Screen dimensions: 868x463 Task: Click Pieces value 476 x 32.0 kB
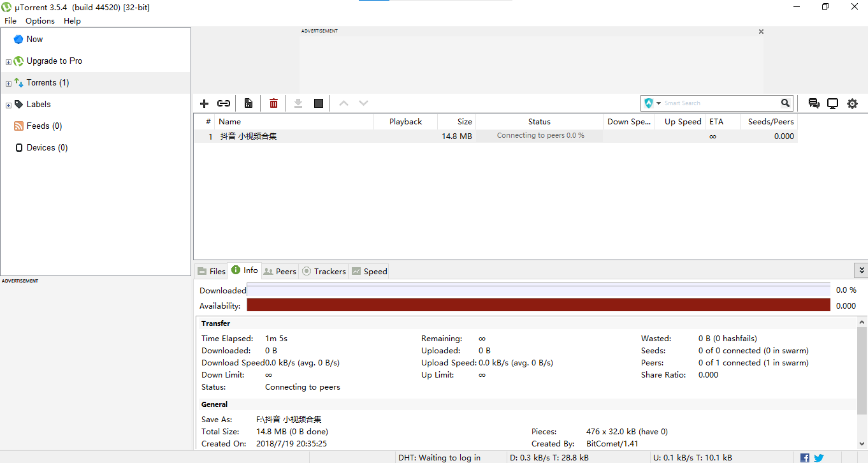[x=627, y=432]
